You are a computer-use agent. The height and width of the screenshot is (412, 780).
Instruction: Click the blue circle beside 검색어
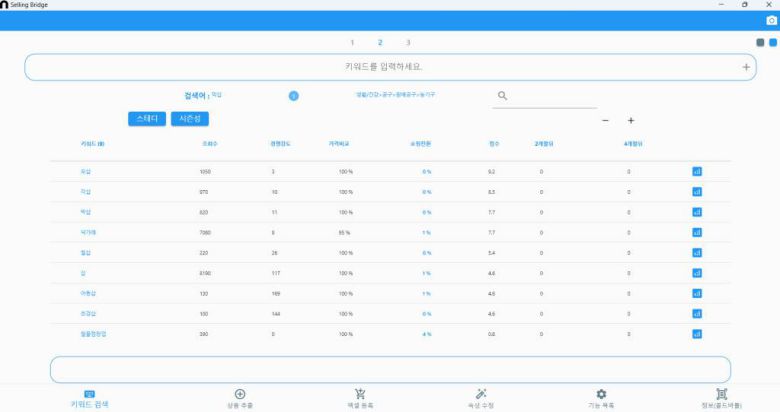tap(293, 96)
